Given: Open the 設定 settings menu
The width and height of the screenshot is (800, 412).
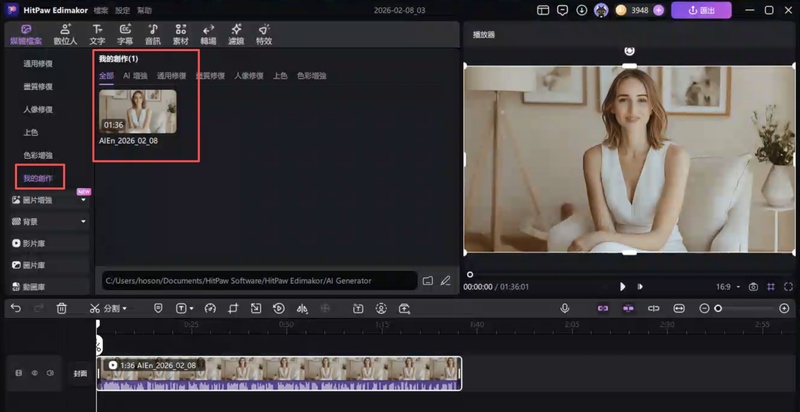Looking at the screenshot, I should tap(122, 10).
